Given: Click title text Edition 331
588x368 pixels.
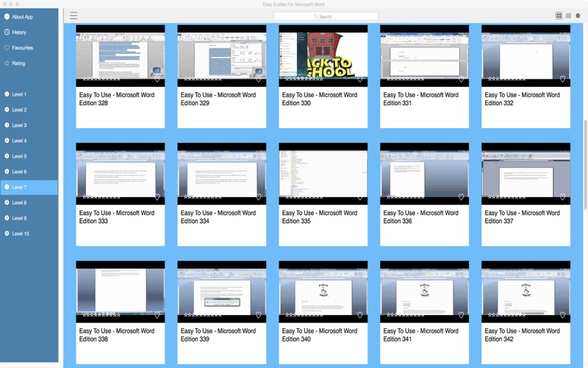Looking at the screenshot, I should click(420, 99).
